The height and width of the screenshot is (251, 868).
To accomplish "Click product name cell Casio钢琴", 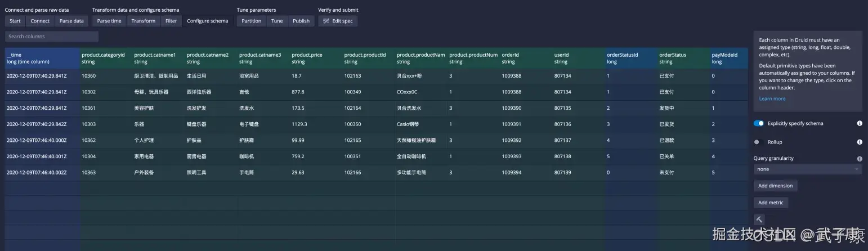I will tap(420, 124).
